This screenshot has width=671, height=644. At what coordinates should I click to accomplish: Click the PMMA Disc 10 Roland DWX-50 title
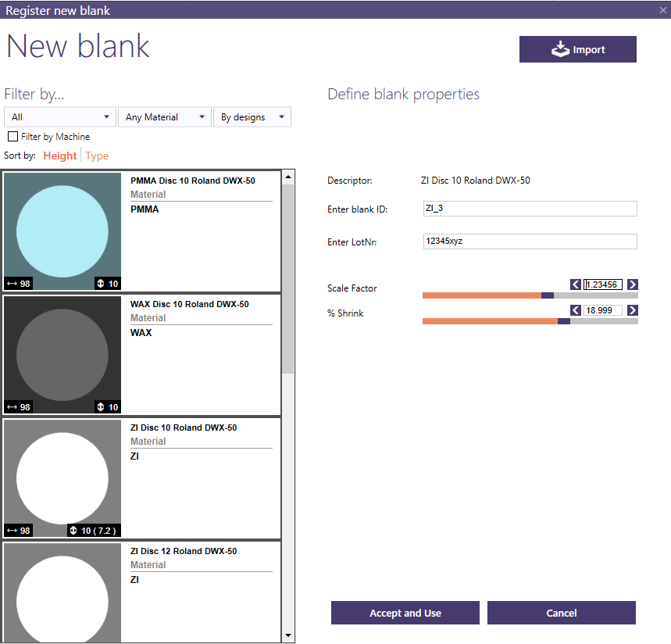(193, 181)
